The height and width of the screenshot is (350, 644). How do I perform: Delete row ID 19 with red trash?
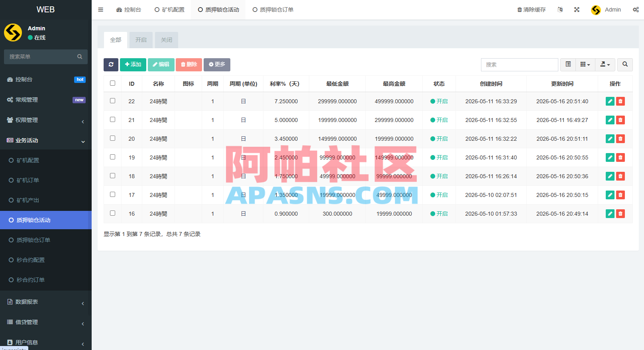tap(620, 157)
